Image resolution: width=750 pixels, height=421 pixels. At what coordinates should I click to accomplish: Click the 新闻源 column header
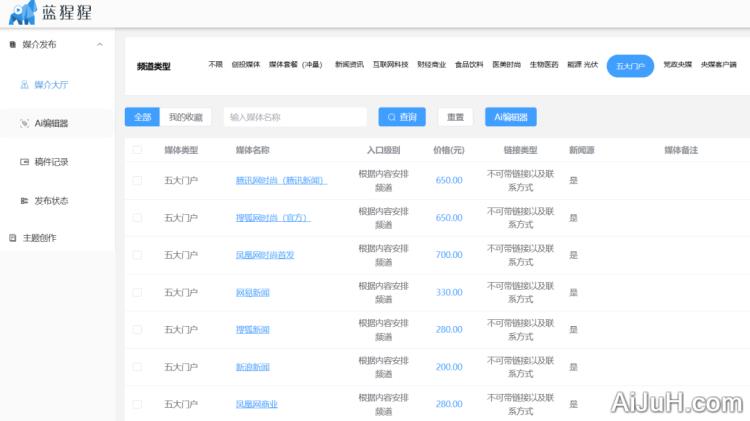tap(582, 150)
